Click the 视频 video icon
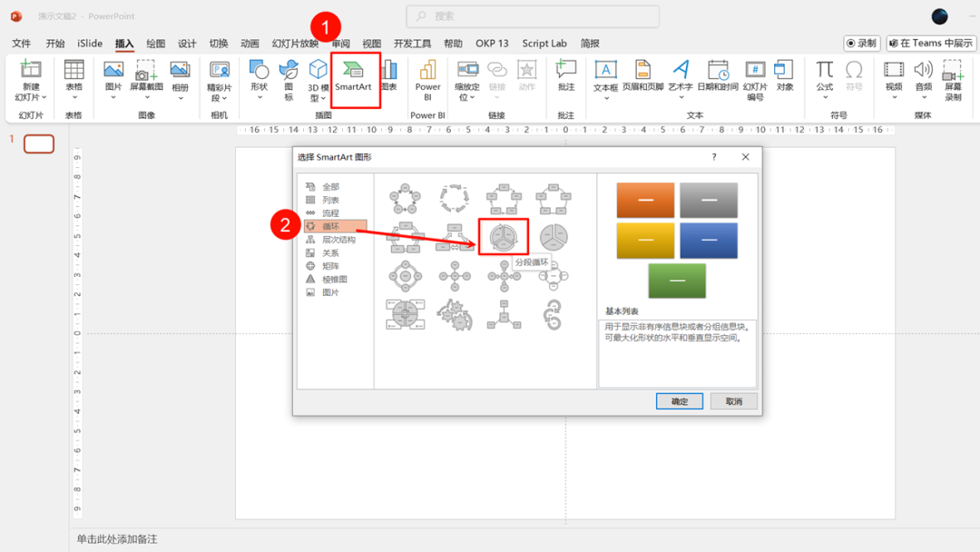 pyautogui.click(x=894, y=69)
